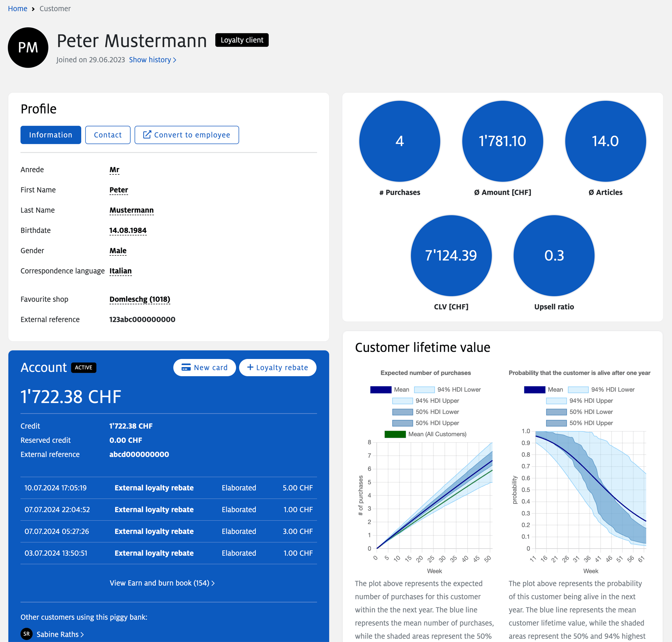The width and height of the screenshot is (672, 642).
Task: Switch to the Contact tab
Action: pos(108,135)
